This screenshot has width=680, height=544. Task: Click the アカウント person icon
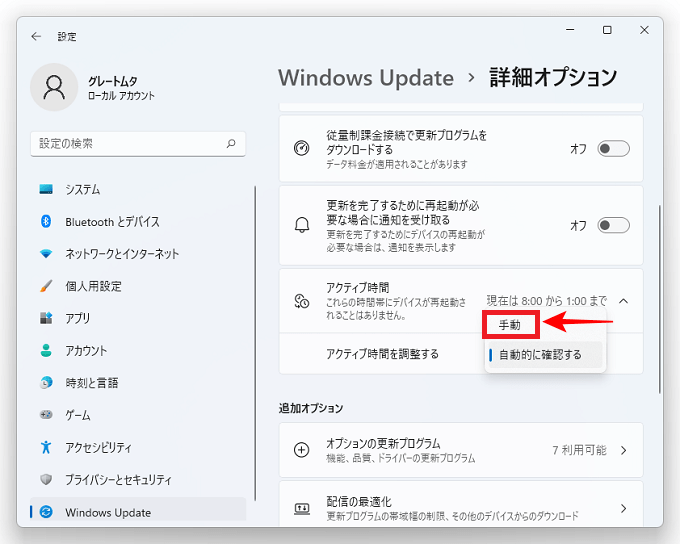(46, 350)
